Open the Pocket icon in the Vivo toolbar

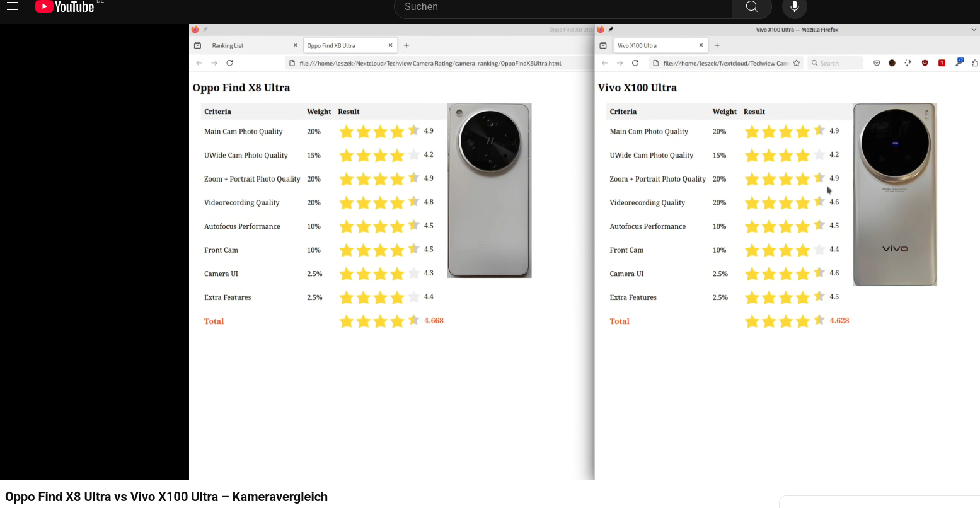point(877,63)
